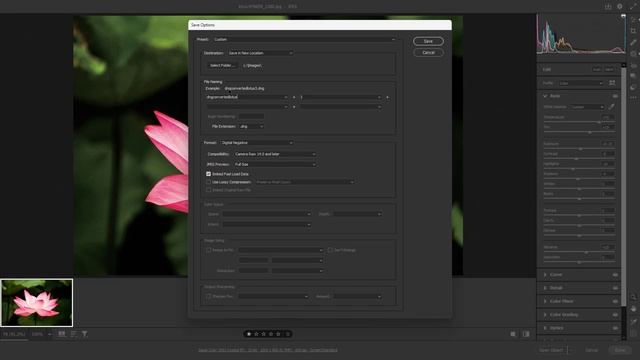Toggle the Embed Original Raw File checkbox

point(209,190)
